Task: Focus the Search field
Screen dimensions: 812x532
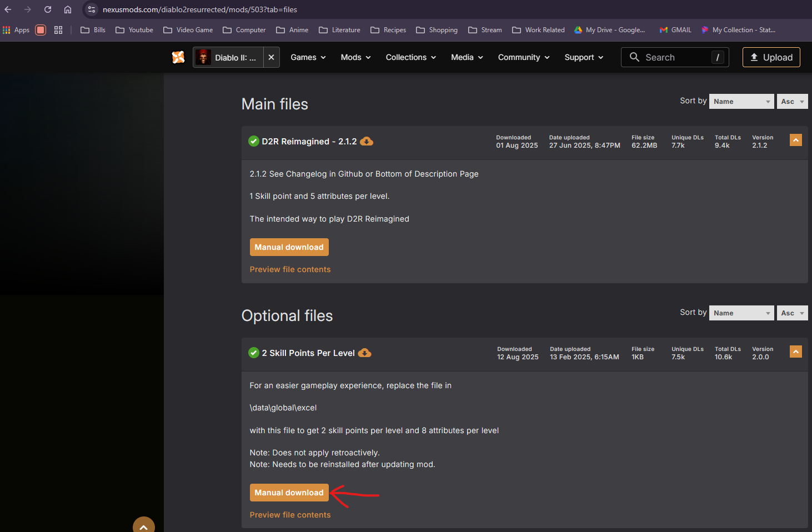Action: pyautogui.click(x=675, y=57)
